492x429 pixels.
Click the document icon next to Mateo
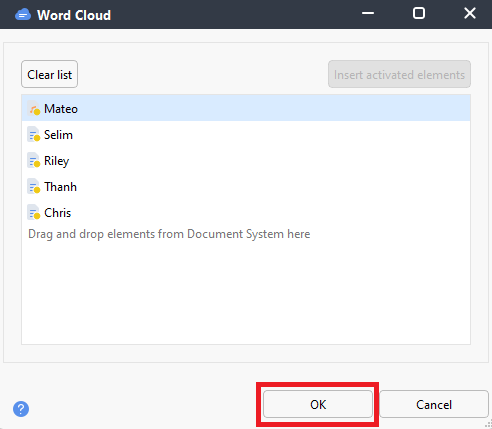coord(34,109)
